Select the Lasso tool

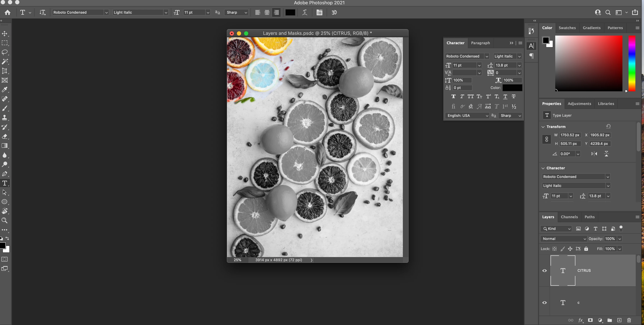[x=4, y=52]
